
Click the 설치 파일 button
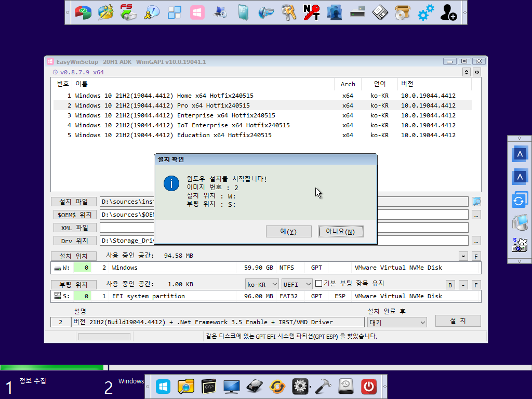(74, 202)
